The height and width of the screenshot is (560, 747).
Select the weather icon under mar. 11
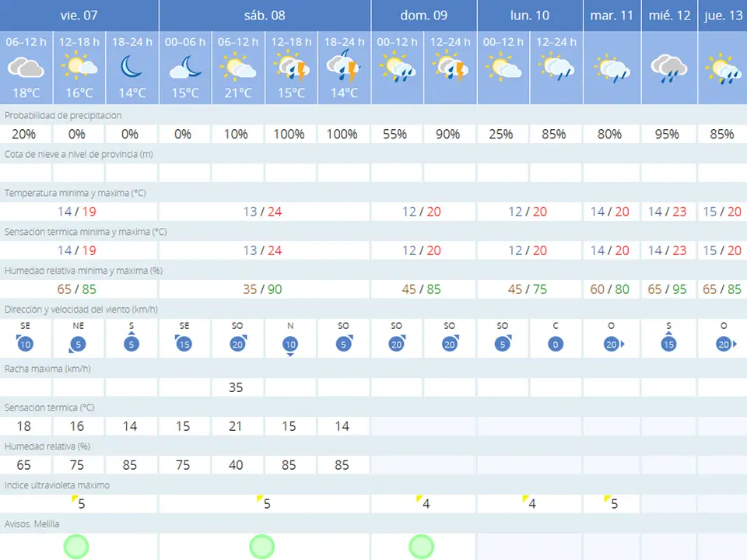coord(612,68)
